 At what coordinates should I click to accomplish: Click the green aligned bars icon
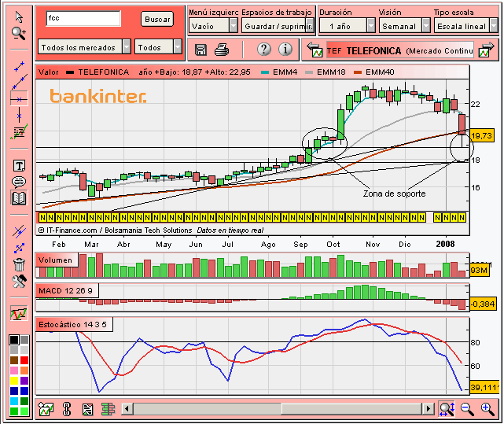108,409
